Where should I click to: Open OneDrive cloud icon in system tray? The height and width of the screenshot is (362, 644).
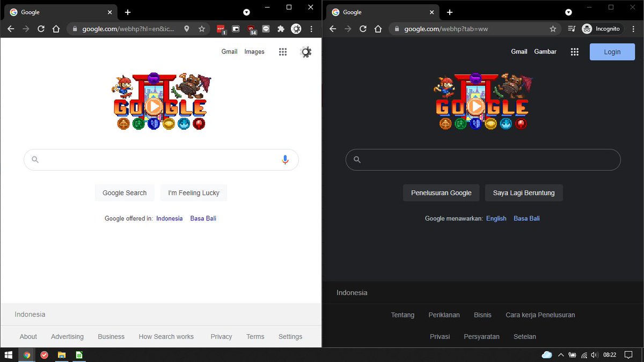(547, 355)
